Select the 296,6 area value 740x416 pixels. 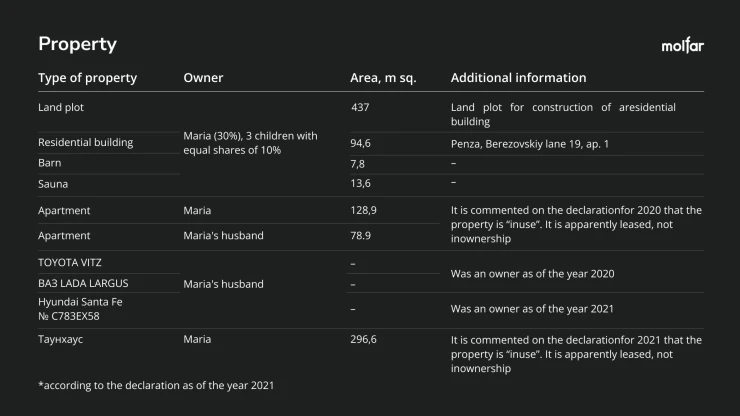[363, 340]
